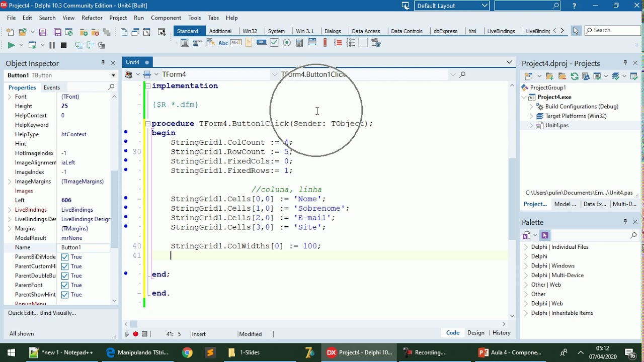
Task: Click the IDE Insight search box
Action: click(x=527, y=6)
